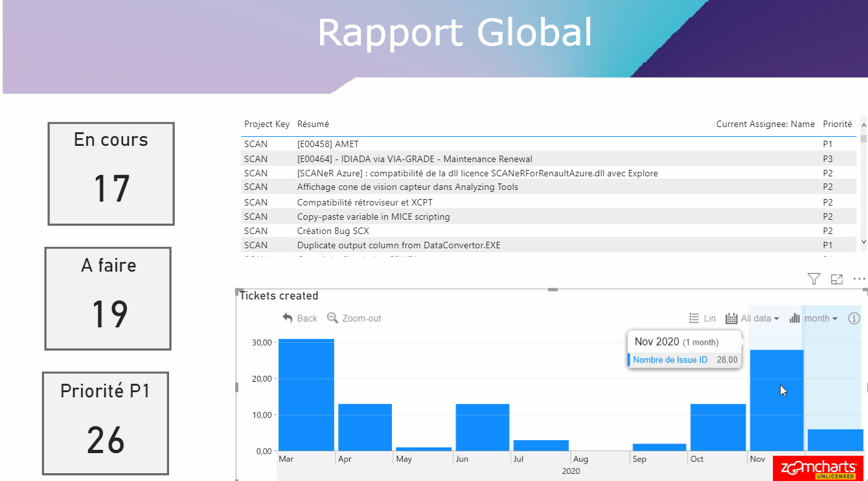Toggle the Lin scale button
This screenshot has width=868, height=481.
tap(702, 318)
